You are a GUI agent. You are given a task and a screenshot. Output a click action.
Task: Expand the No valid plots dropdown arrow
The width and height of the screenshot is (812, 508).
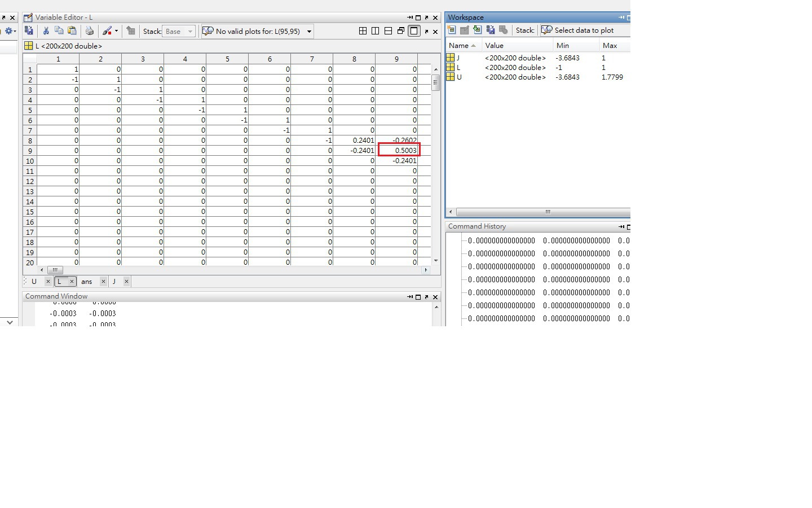(x=309, y=32)
